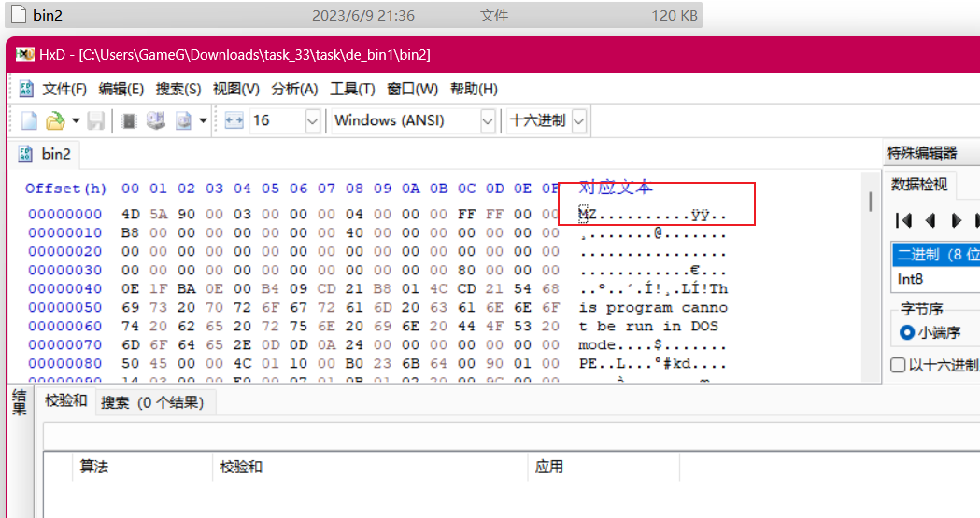Click the HxD icon in title bar
The image size is (980, 518).
(25, 54)
